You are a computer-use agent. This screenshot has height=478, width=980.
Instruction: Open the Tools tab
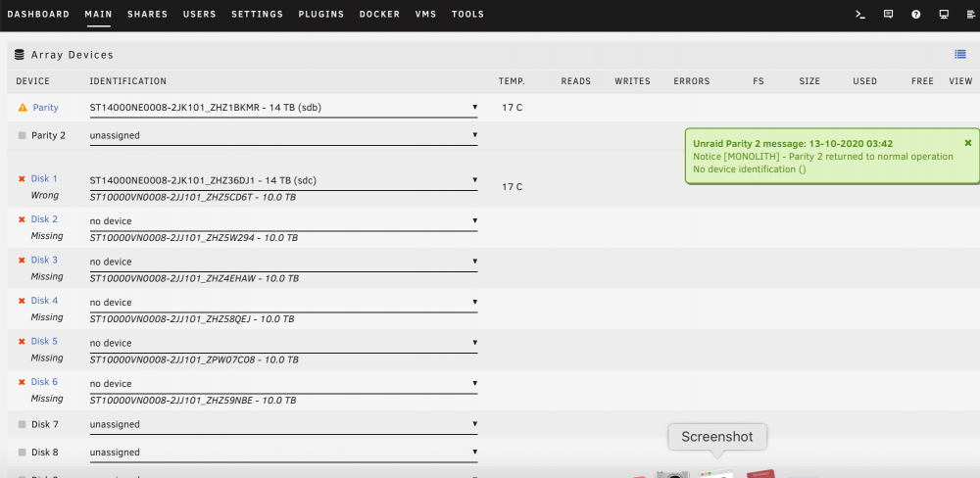coord(467,15)
